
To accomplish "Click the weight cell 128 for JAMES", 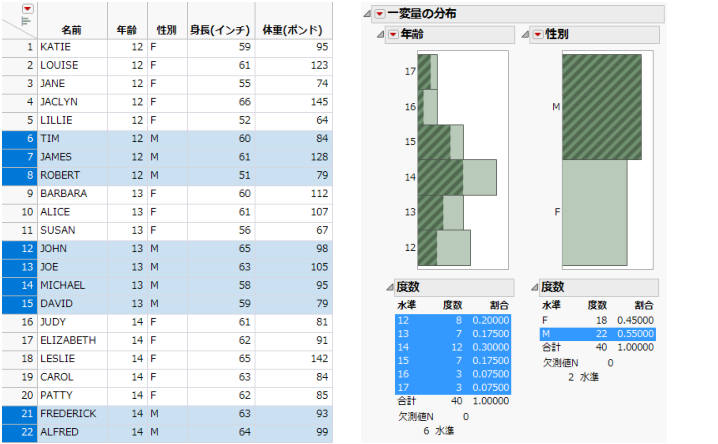I will click(293, 157).
